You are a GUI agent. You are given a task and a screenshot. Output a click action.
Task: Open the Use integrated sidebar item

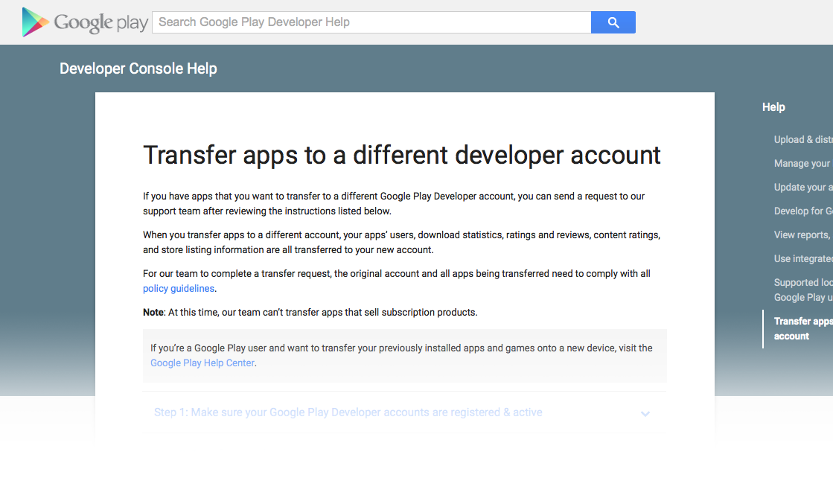click(803, 258)
